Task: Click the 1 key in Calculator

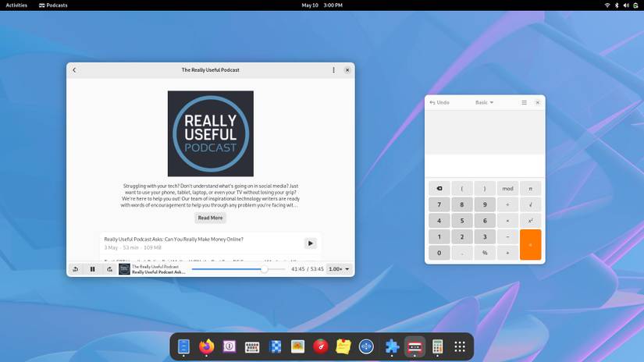Action: click(439, 237)
